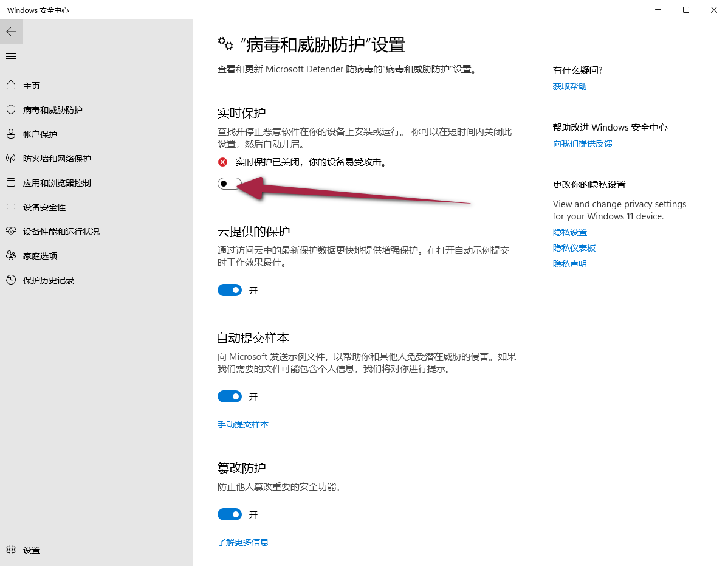728x566 pixels.
Task: Open the 隐私仪表板 link
Action: point(574,248)
